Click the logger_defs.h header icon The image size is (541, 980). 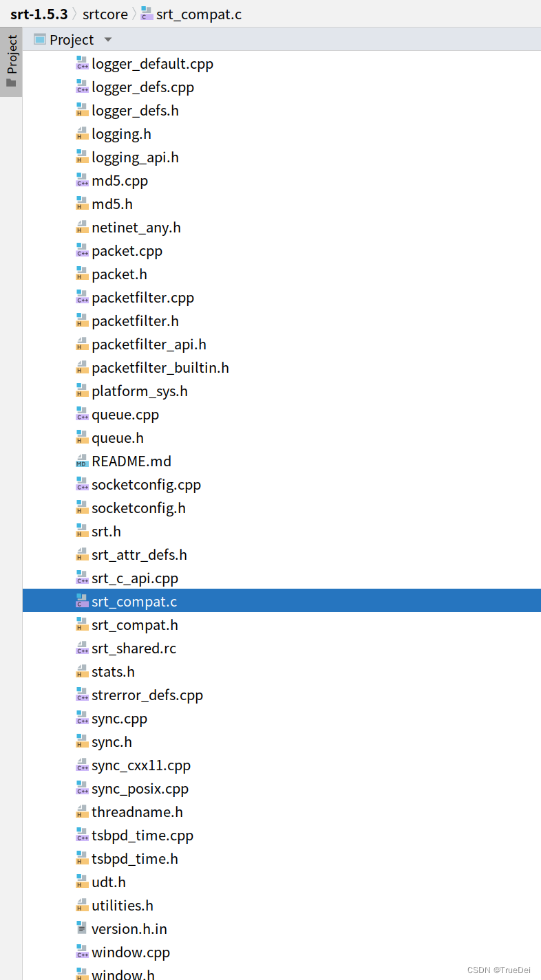click(x=82, y=111)
